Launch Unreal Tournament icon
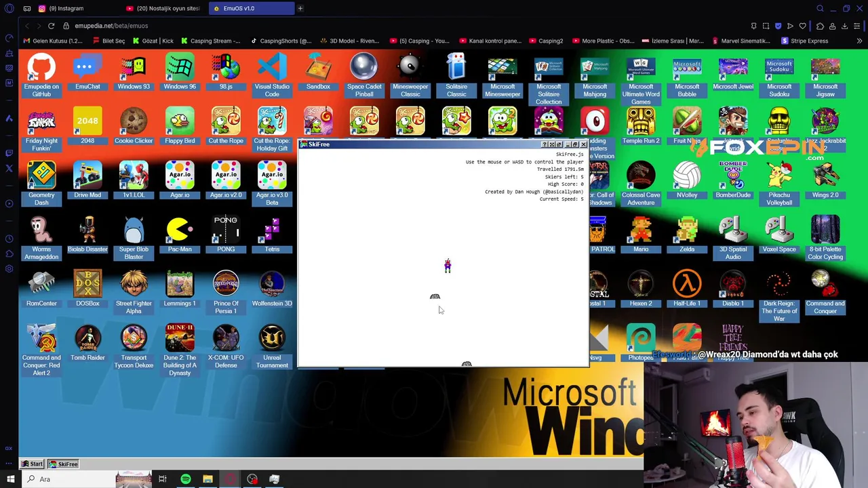 pos(272,346)
